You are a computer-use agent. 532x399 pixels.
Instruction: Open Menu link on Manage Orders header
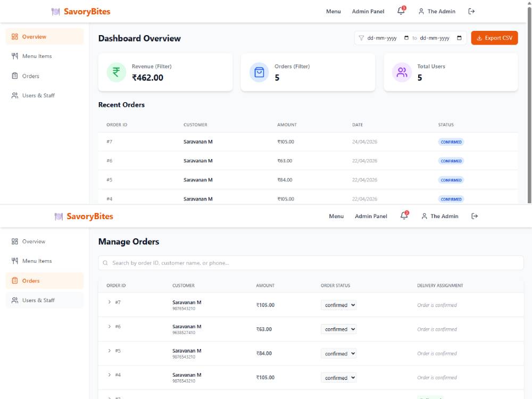(x=336, y=216)
